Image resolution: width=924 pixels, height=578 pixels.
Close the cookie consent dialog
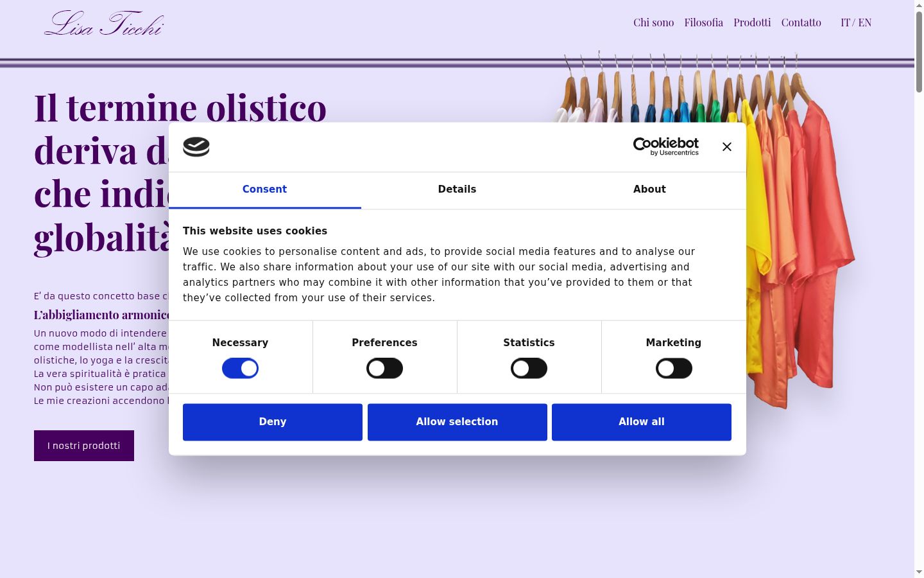[726, 147]
